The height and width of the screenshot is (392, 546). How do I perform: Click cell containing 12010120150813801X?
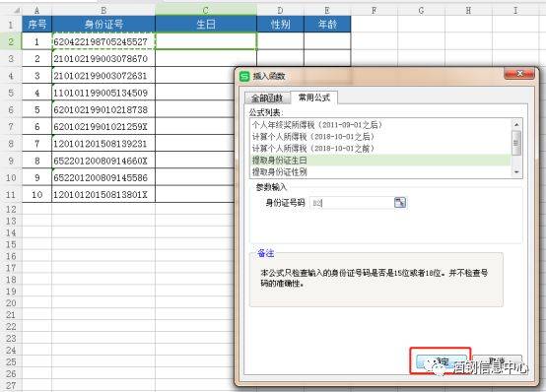coord(103,194)
